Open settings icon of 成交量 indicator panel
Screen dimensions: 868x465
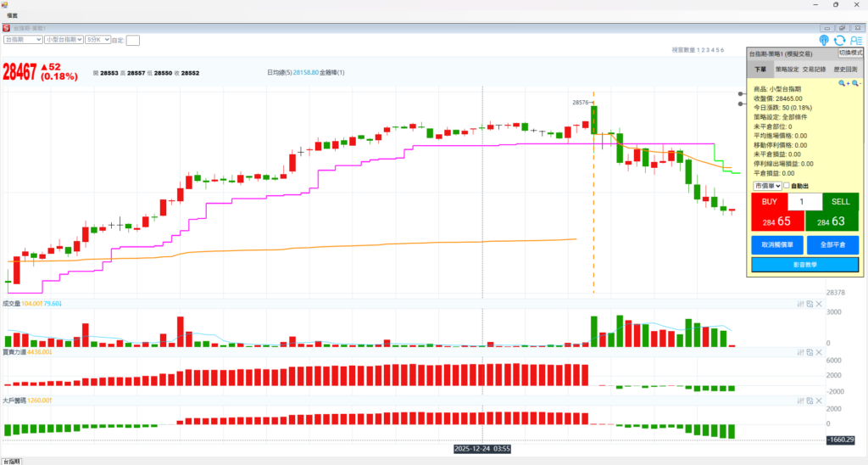[x=801, y=304]
